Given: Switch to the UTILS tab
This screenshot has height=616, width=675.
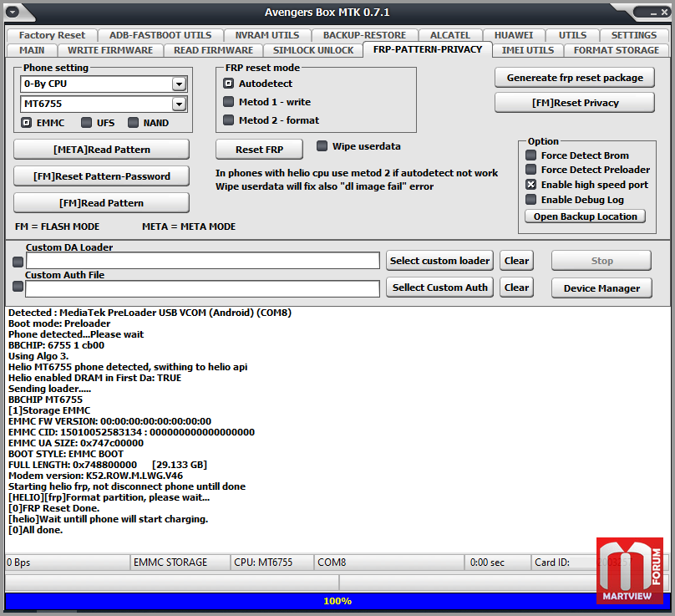Looking at the screenshot, I should [572, 35].
